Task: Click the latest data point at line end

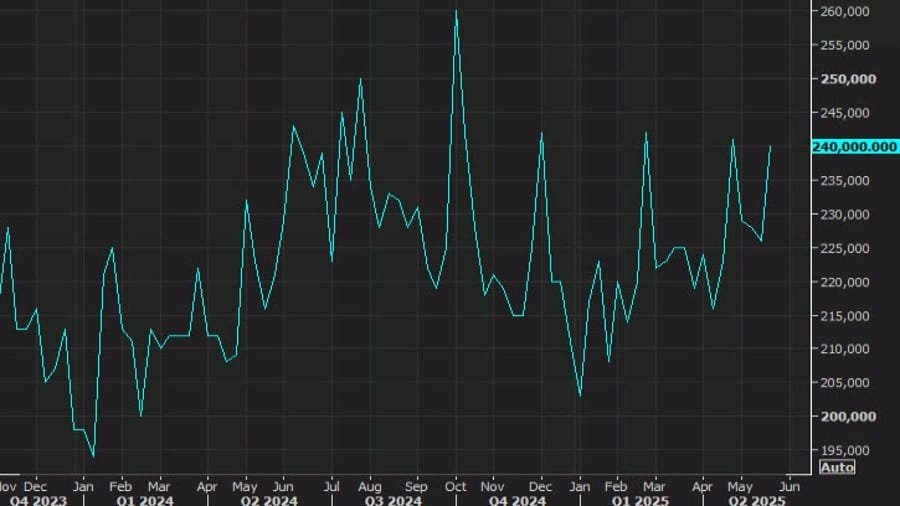Action: (x=770, y=147)
